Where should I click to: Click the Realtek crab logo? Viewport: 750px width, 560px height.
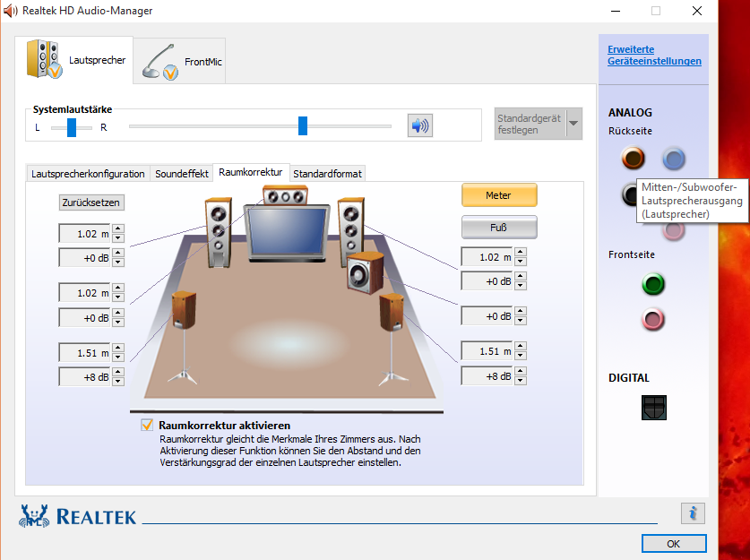34,516
